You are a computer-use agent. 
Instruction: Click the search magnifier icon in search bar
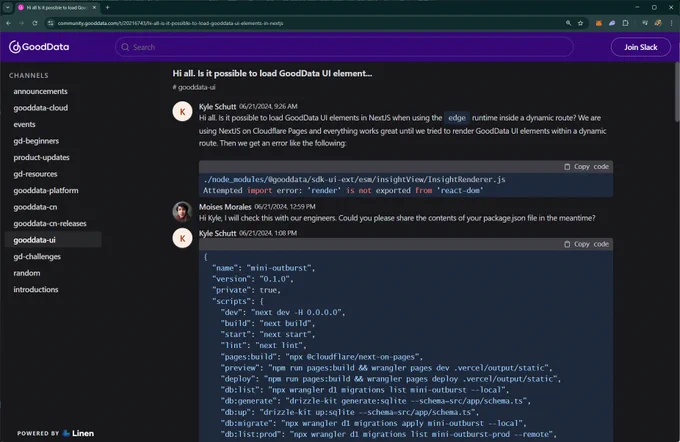coord(125,47)
